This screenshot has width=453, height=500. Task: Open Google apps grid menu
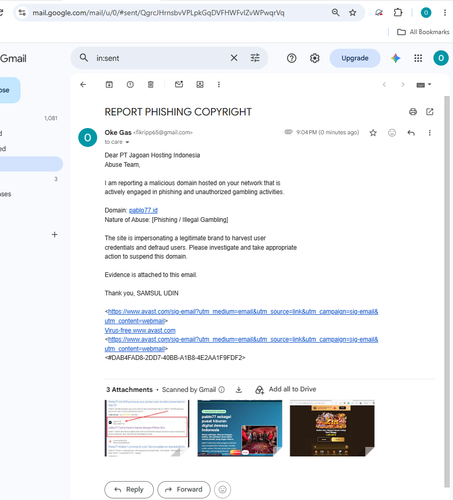click(418, 58)
